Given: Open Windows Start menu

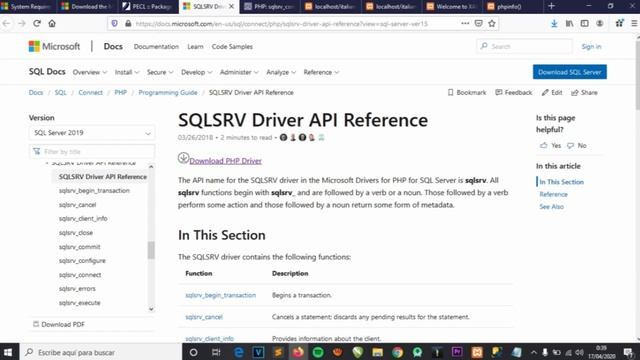Looking at the screenshot, I should 8,352.
